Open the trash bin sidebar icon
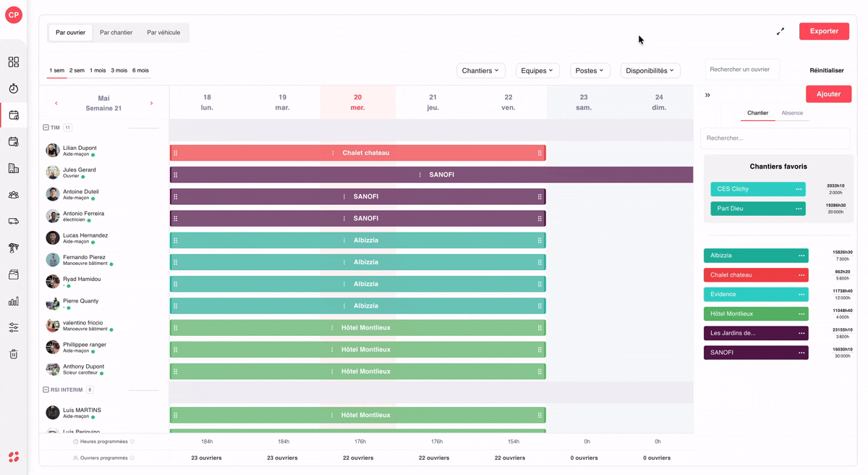Image resolution: width=868 pixels, height=475 pixels. tap(14, 354)
